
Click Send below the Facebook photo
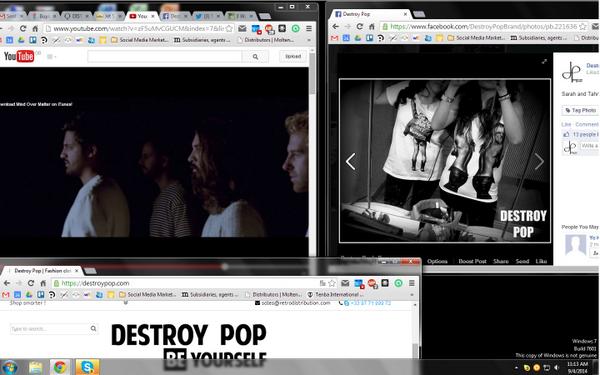(x=522, y=261)
